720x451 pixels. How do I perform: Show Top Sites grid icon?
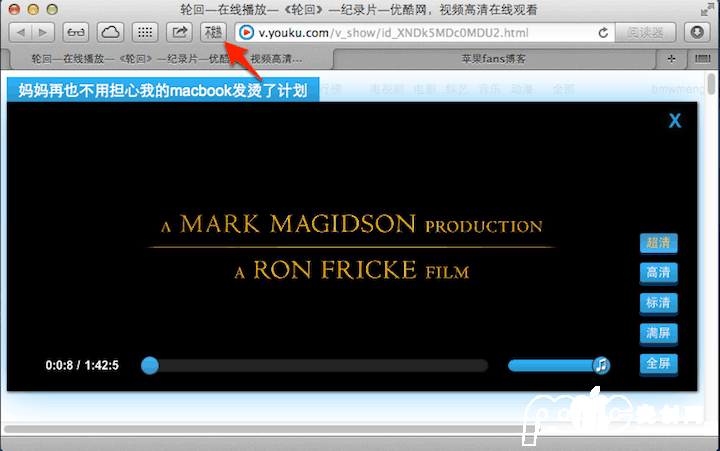pos(145,32)
